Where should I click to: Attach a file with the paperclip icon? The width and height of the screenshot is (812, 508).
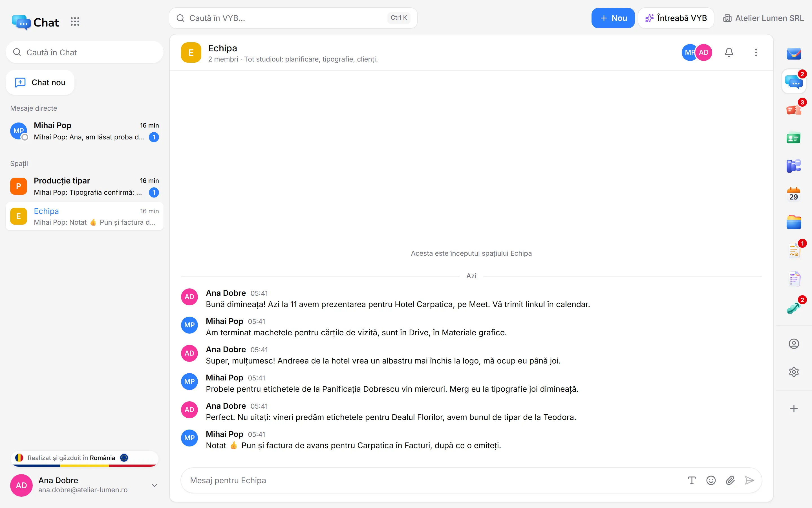[730, 480]
